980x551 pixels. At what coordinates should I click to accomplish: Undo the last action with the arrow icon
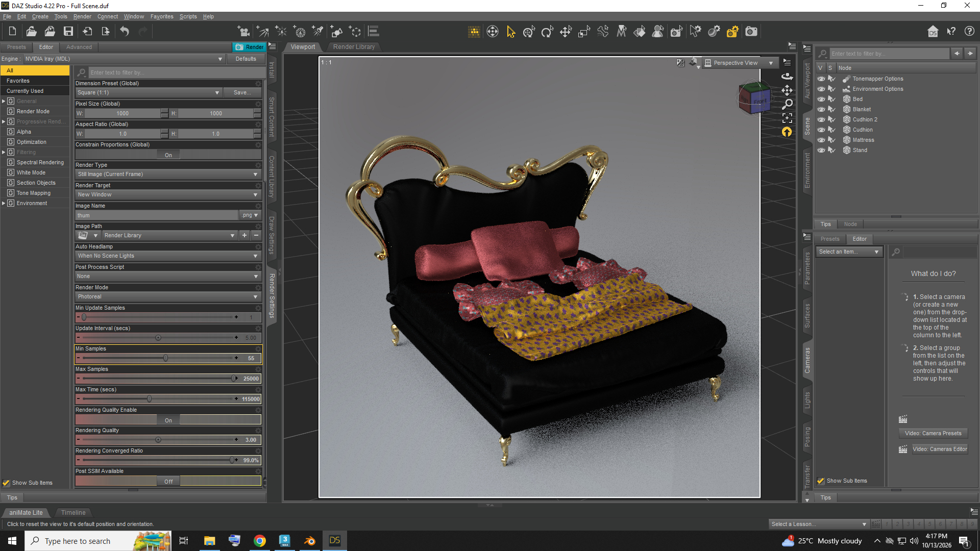point(125,32)
